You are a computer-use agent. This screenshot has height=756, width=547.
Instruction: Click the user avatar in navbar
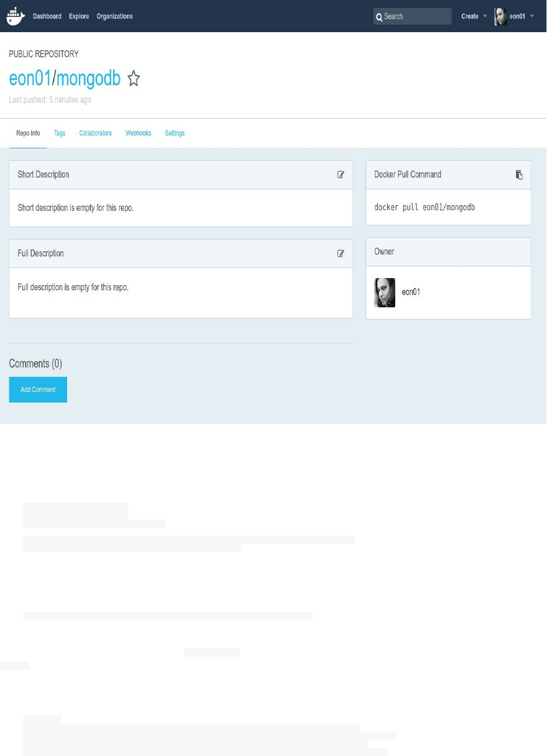(x=500, y=16)
